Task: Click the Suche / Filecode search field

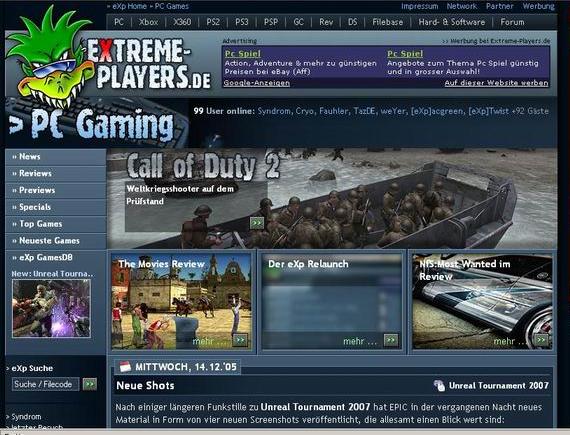Action: point(45,384)
